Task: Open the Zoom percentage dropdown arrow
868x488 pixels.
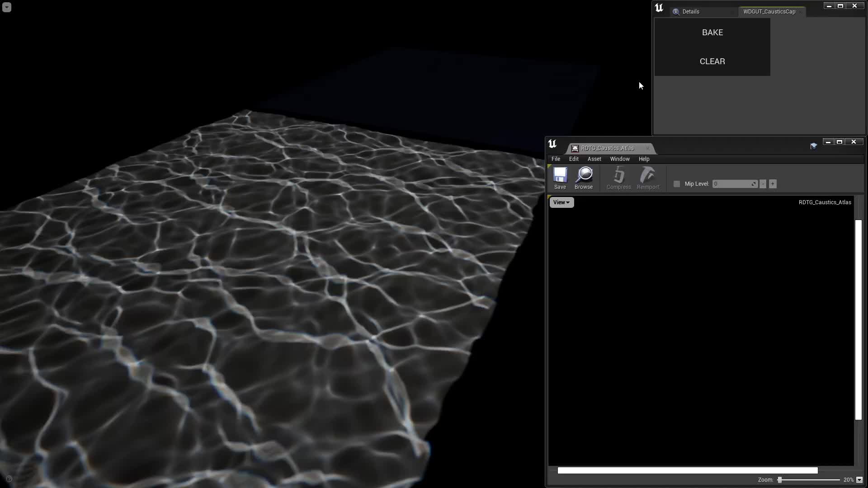Action: pos(859,480)
